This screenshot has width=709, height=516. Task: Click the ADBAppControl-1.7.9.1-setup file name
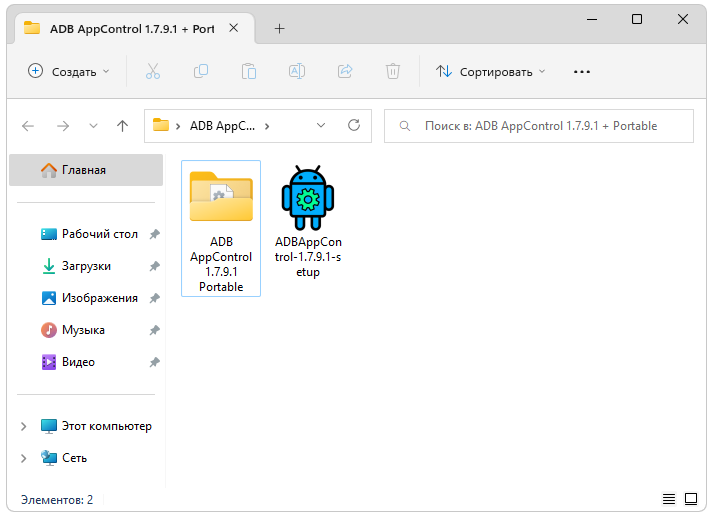308,257
